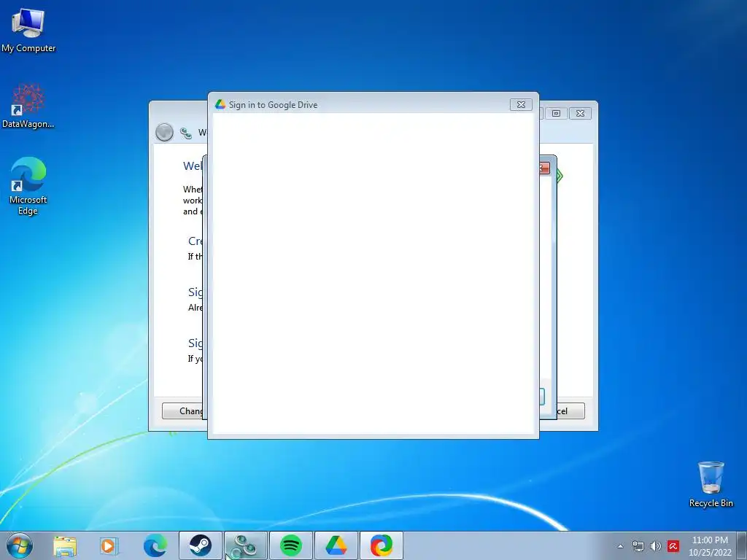Viewport: 747px width, 560px height.
Task: Select the Microsoft Edge desktop shortcut
Action: point(28,186)
